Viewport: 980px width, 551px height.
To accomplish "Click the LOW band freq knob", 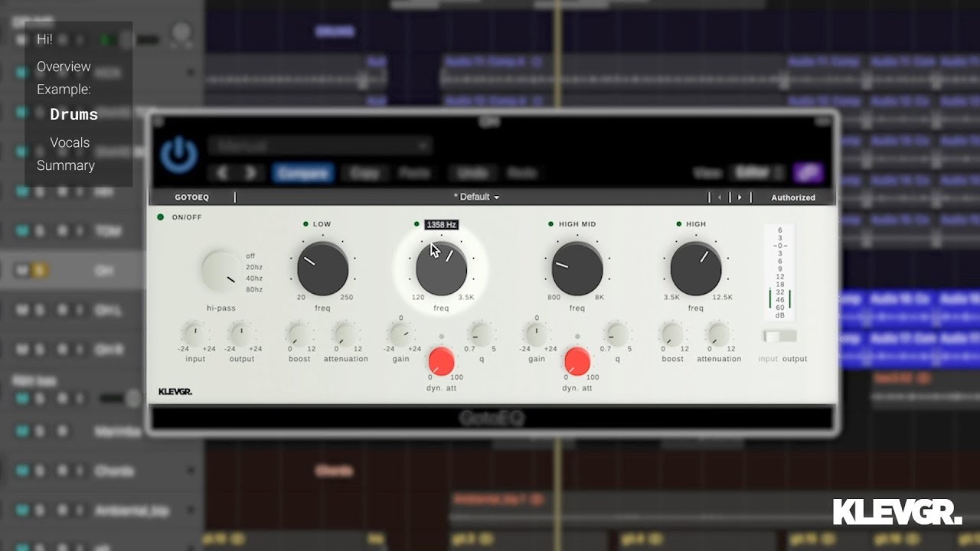I will pyautogui.click(x=322, y=268).
